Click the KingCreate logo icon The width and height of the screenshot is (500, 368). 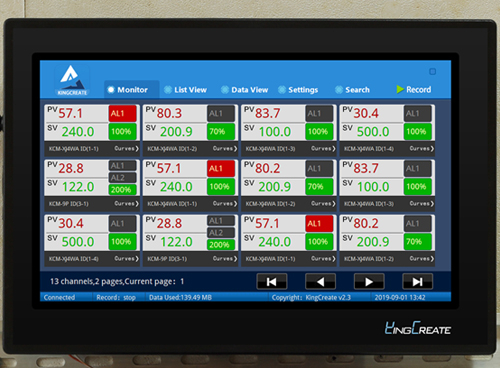(x=72, y=80)
